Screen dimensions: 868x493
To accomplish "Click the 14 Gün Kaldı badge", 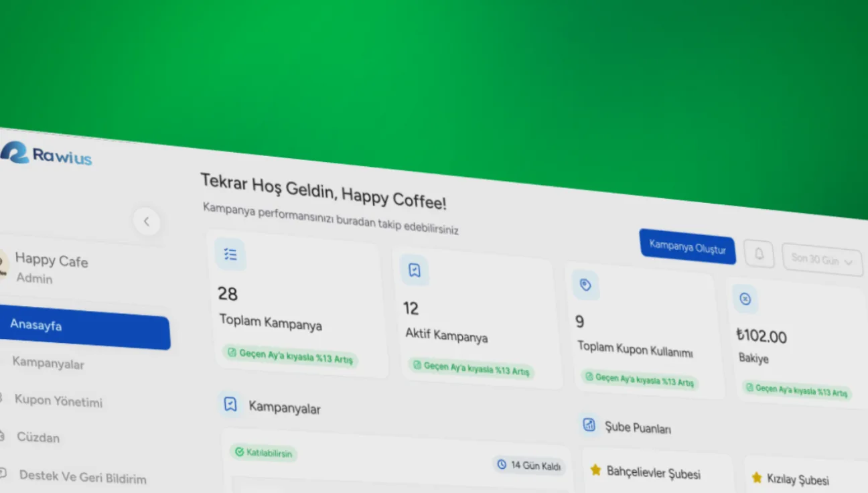I will coord(530,465).
